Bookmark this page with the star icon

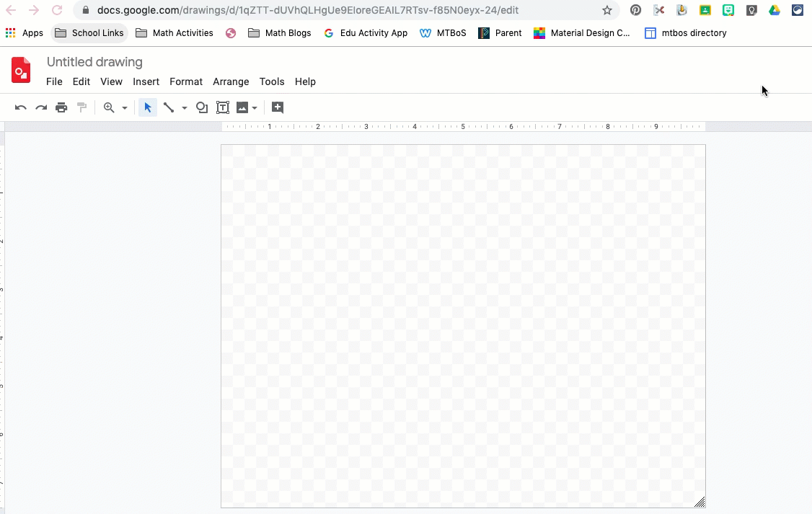click(x=607, y=10)
